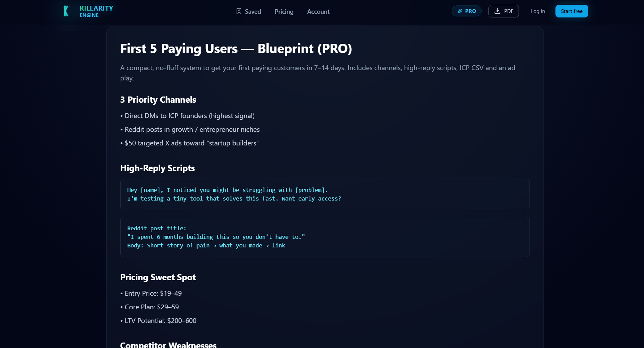Click the Pricing Sweet Spot heading

158,277
